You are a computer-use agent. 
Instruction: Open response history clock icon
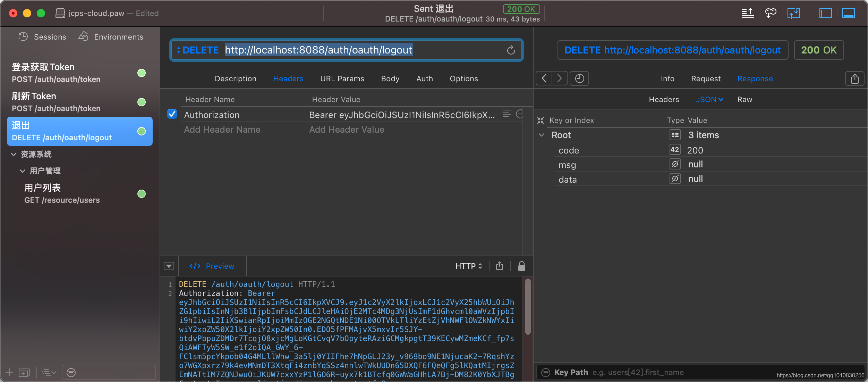click(579, 78)
